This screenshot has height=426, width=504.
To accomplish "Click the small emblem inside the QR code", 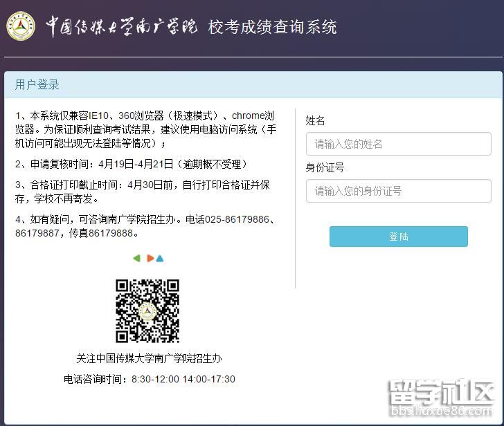I will pyautogui.click(x=147, y=311).
